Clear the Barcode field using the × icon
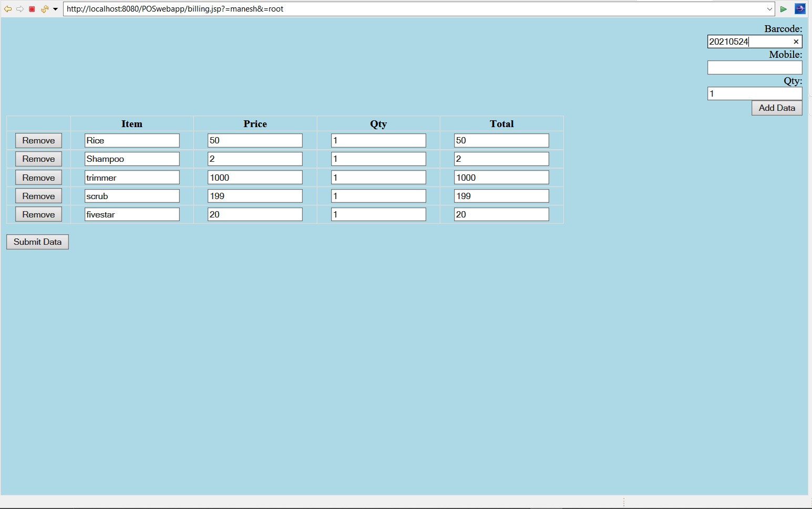Screen dimensions: 812x509 pyautogui.click(x=796, y=41)
